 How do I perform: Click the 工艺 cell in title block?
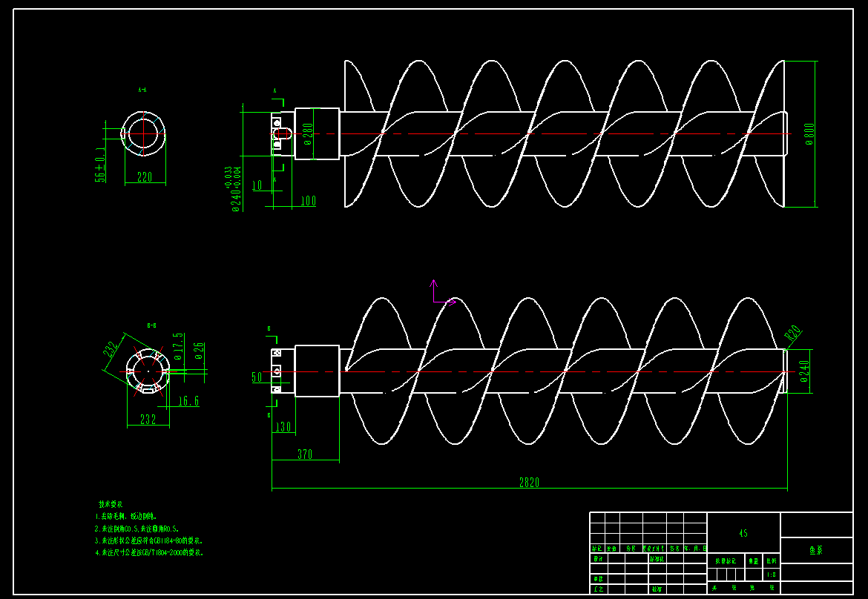point(598,589)
